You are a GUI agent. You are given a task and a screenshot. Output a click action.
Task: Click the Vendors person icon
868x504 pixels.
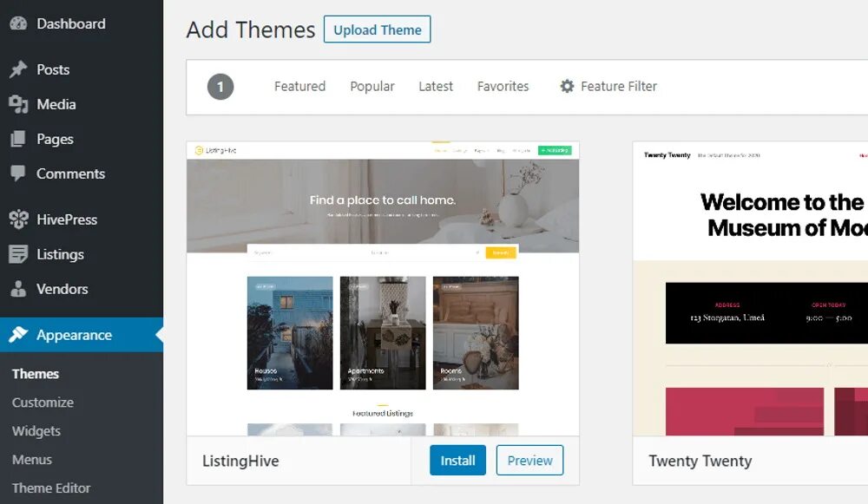click(x=18, y=289)
